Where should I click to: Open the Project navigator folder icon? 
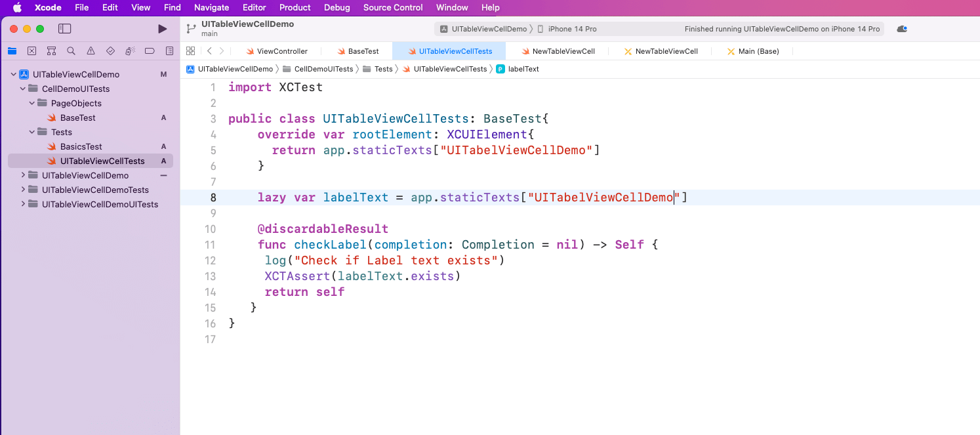(12, 51)
